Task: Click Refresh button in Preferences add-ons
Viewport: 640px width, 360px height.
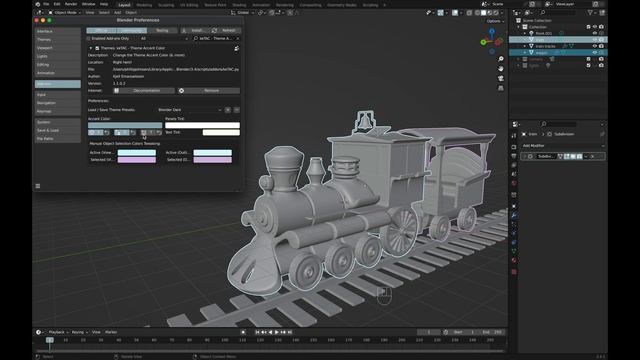Action: point(225,31)
